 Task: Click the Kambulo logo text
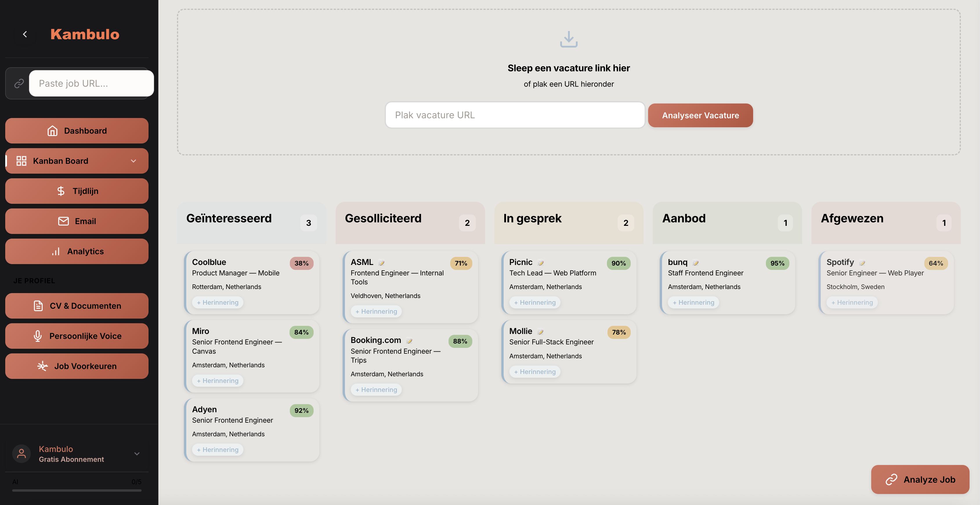pos(85,34)
